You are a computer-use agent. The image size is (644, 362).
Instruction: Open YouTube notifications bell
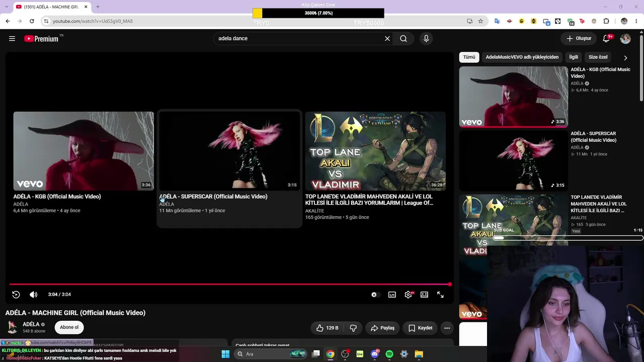tap(606, 38)
